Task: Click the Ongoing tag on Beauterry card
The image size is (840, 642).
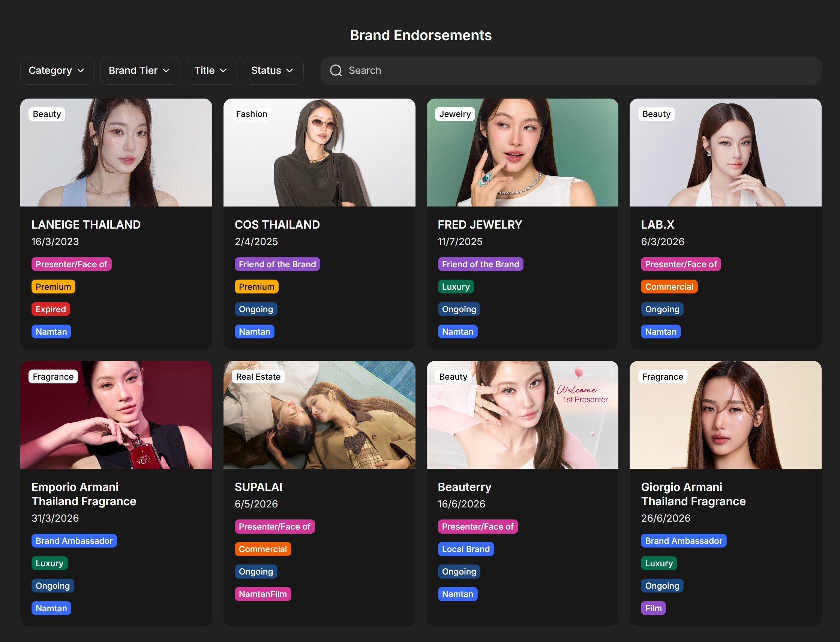Action: click(459, 572)
